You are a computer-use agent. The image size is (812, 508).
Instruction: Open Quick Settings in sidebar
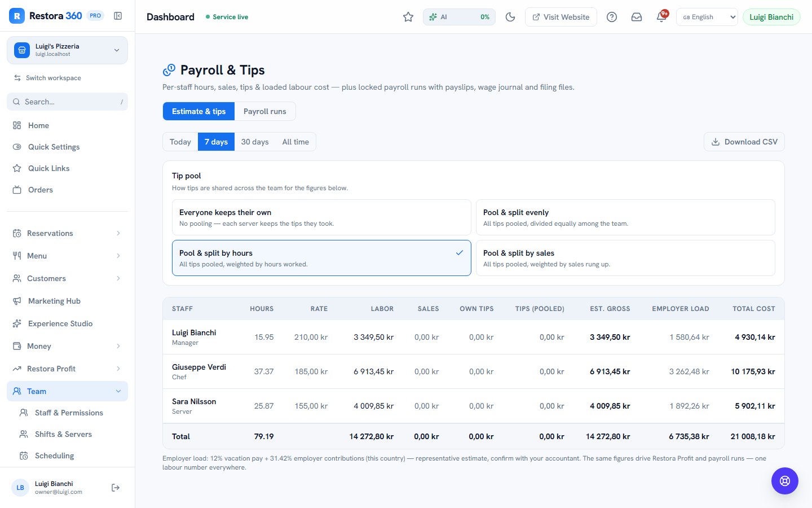click(x=68, y=147)
